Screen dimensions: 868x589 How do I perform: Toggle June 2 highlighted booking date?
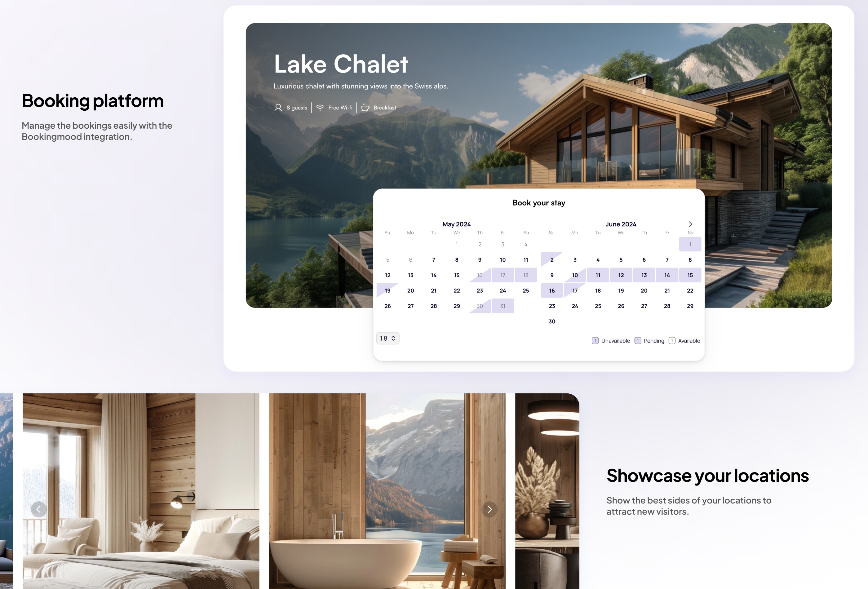552,259
